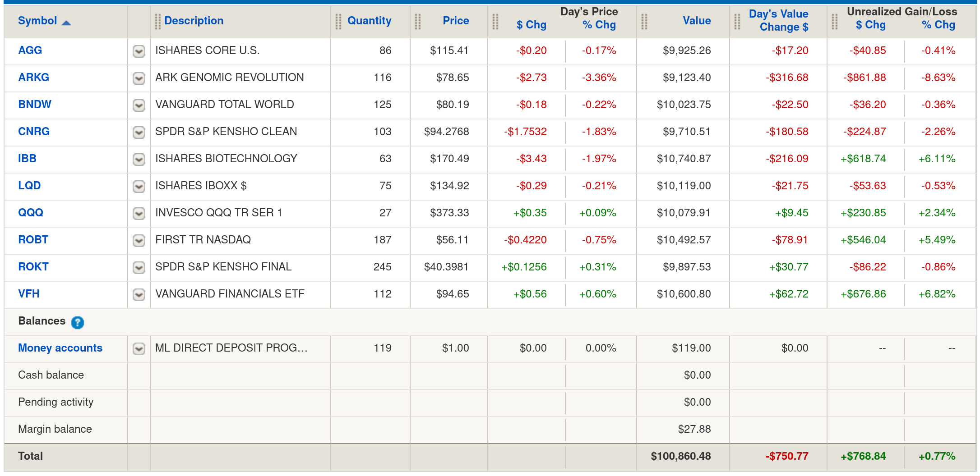This screenshot has width=980, height=476.
Task: Click the Symbol sort ascending arrow
Action: 66,23
